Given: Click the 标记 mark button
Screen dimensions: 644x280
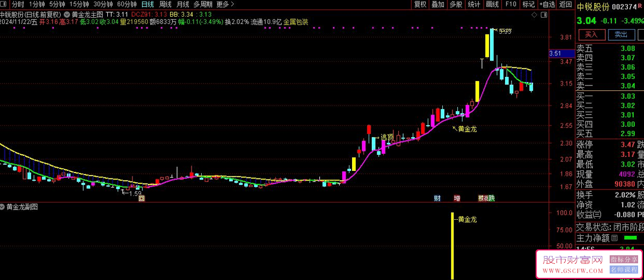Looking at the screenshot, I should pos(529,4).
